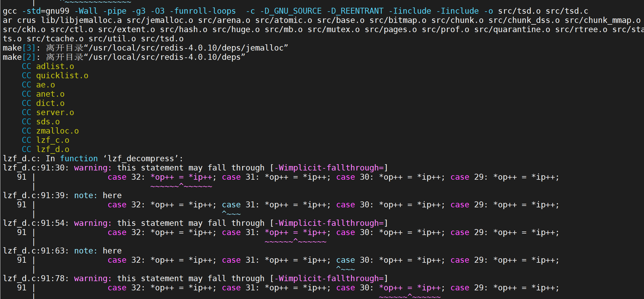Select the '-D_GNU_SOURCE' define in the gcc line
This screenshot has height=299, width=644.
coord(291,11)
